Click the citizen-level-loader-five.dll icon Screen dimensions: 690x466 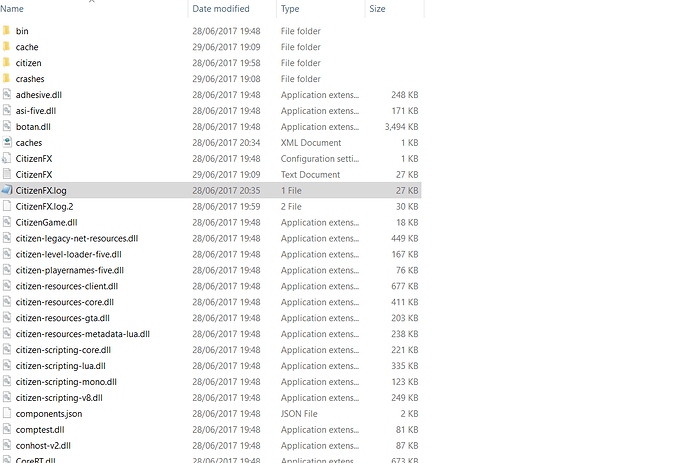[7, 253]
